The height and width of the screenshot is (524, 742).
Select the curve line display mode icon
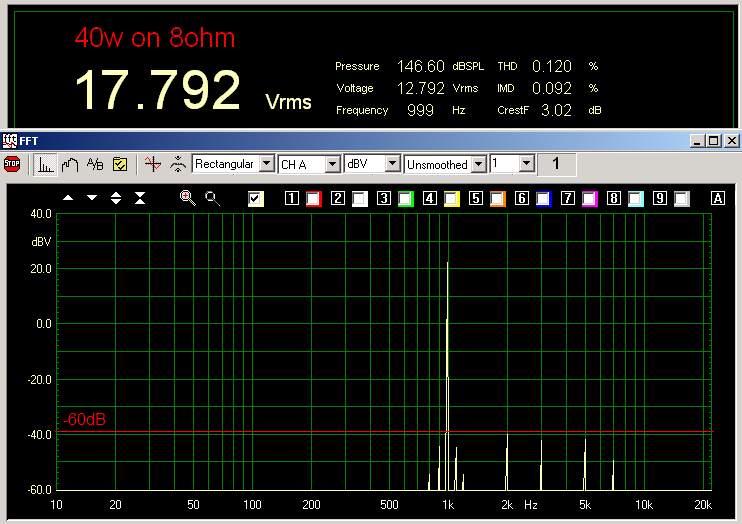[70, 165]
